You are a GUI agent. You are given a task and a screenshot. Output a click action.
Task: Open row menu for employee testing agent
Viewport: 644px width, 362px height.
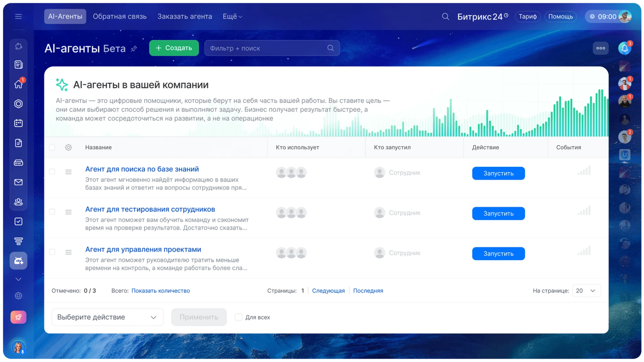[x=68, y=212]
